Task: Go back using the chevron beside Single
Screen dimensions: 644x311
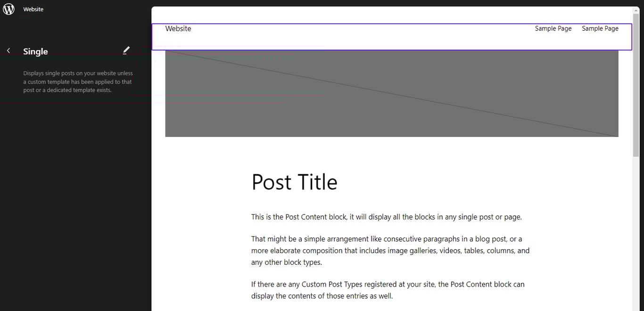Action: [8, 50]
